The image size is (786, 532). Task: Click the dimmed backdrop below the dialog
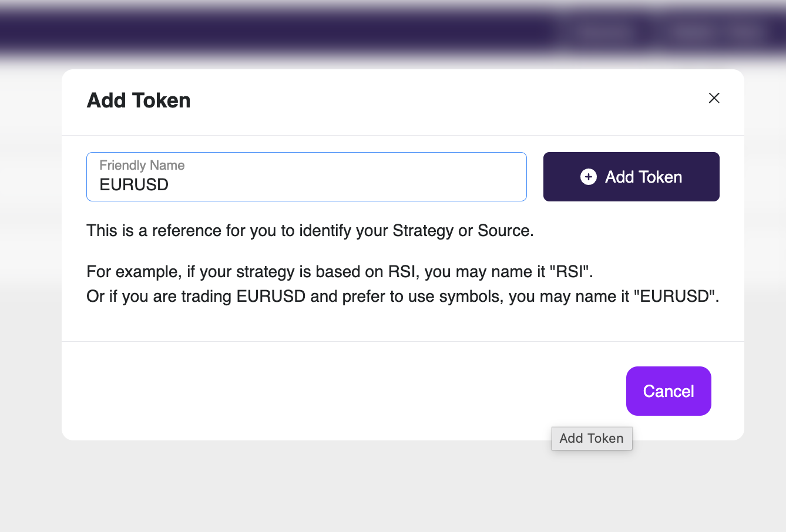click(x=294, y=487)
